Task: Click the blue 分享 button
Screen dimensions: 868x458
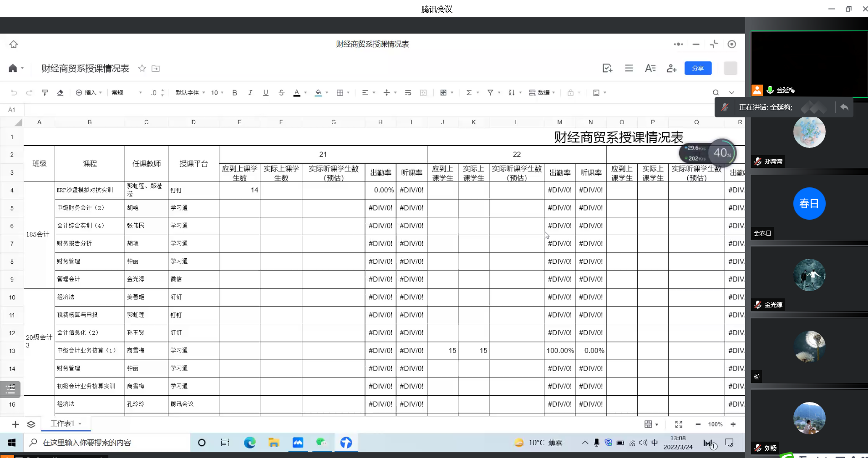Action: point(698,68)
